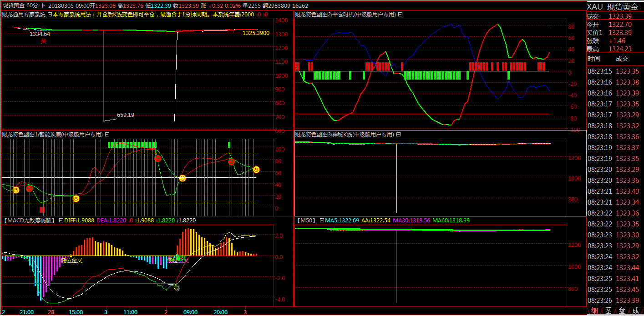
Task: Click the 09:00 time axis label
Action: (190, 312)
